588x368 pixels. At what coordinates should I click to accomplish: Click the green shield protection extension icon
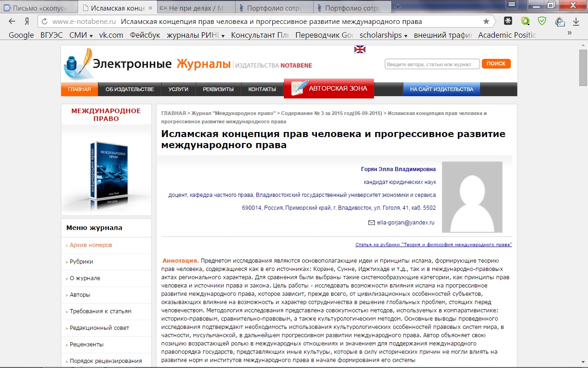pyautogui.click(x=542, y=21)
